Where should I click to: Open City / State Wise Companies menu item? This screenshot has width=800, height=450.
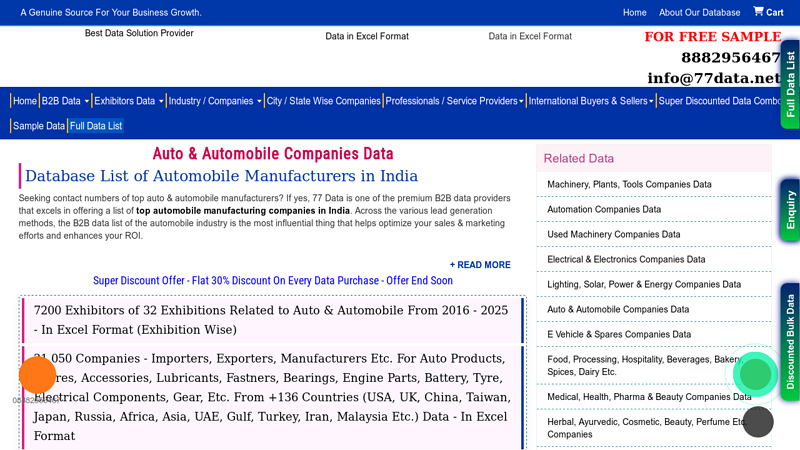coord(323,101)
